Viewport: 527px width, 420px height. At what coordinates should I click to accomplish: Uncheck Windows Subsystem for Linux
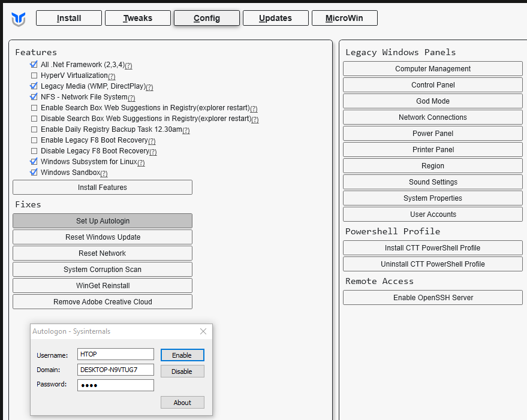[34, 161]
